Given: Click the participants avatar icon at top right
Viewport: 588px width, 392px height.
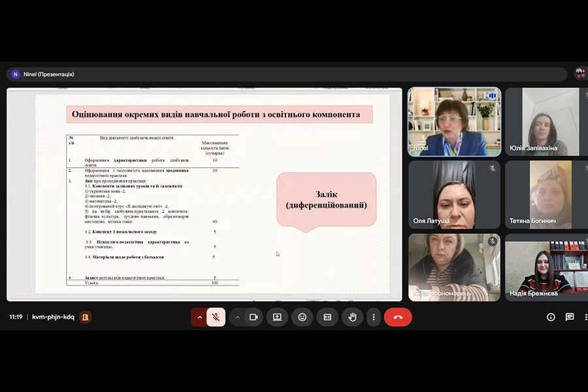Looking at the screenshot, I should coord(581,74).
